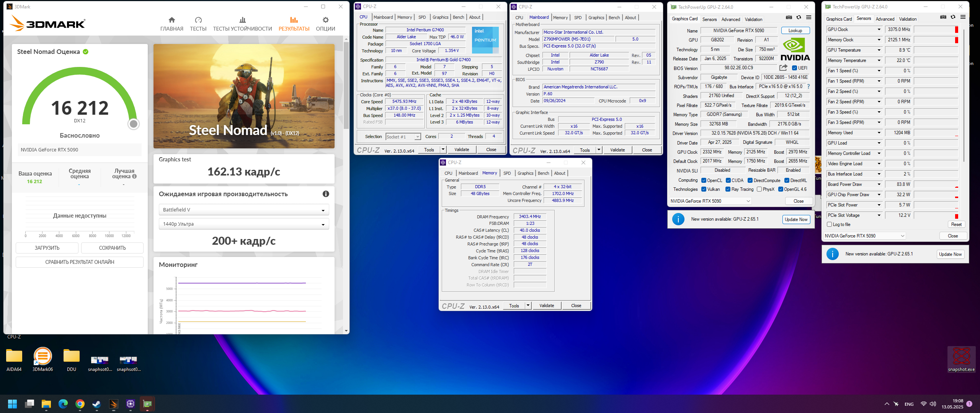980x413 pixels.
Task: Toggle the UEFI checkbox in GPU-Z
Action: (794, 68)
